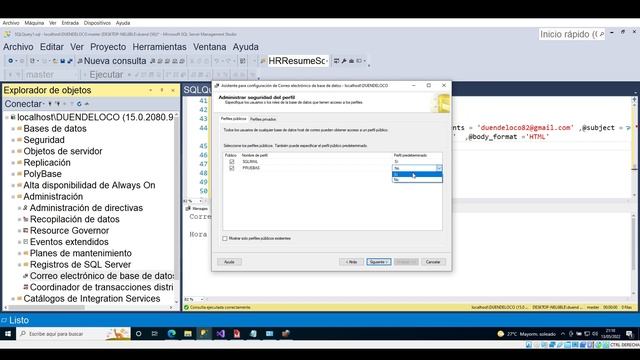Click the open file icon in the toolbar
Image resolution: width=640 pixels, height=360 pixels.
tap(55, 61)
